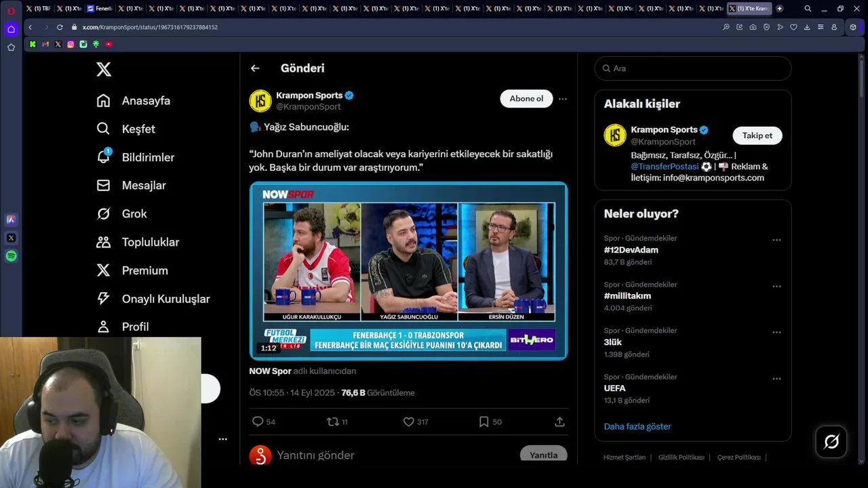Repost the Krampon Sports post
This screenshot has height=488, width=868.
click(x=332, y=422)
